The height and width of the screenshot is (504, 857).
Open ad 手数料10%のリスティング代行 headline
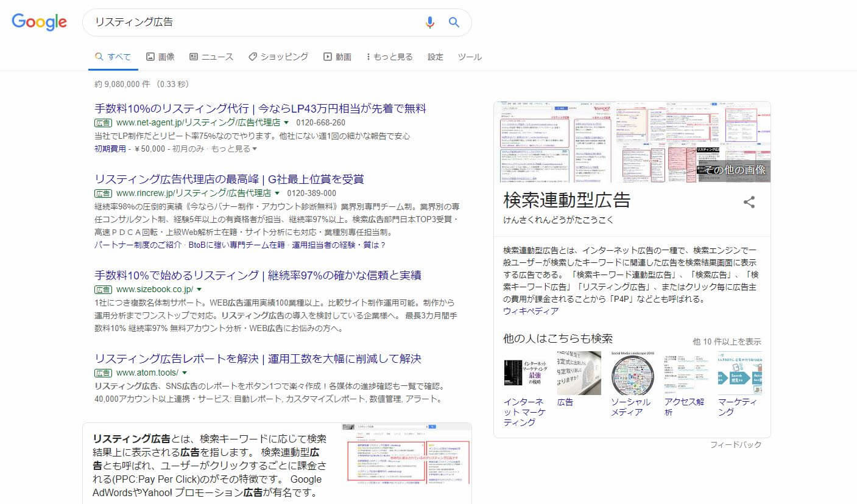pyautogui.click(x=260, y=109)
